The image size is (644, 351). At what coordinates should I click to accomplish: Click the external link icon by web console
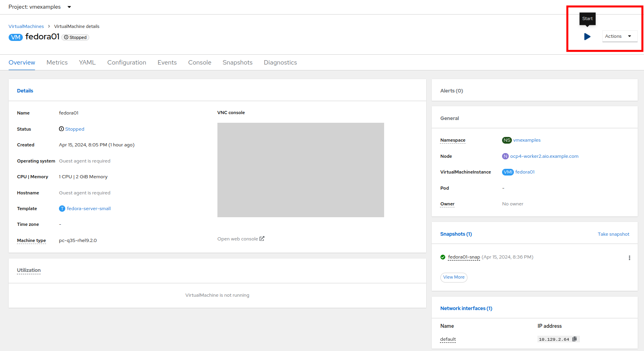[262, 238]
